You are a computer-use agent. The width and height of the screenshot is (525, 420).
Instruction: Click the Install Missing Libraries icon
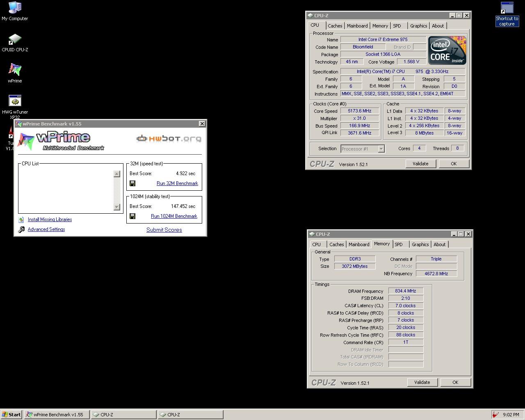tap(21, 220)
